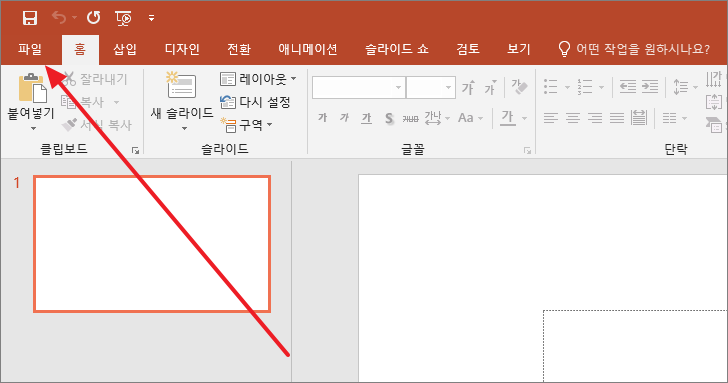Open the Undo history dropdown arrow
The height and width of the screenshot is (383, 728).
pyautogui.click(x=74, y=18)
